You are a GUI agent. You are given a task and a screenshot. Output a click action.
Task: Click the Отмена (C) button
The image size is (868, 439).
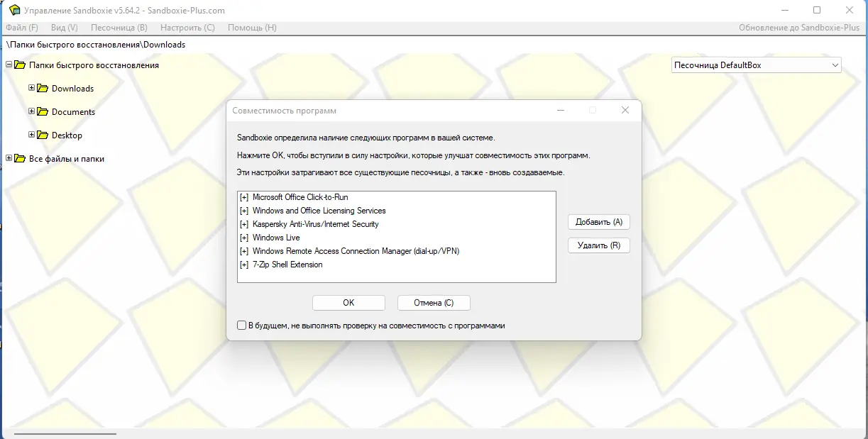pyautogui.click(x=434, y=303)
